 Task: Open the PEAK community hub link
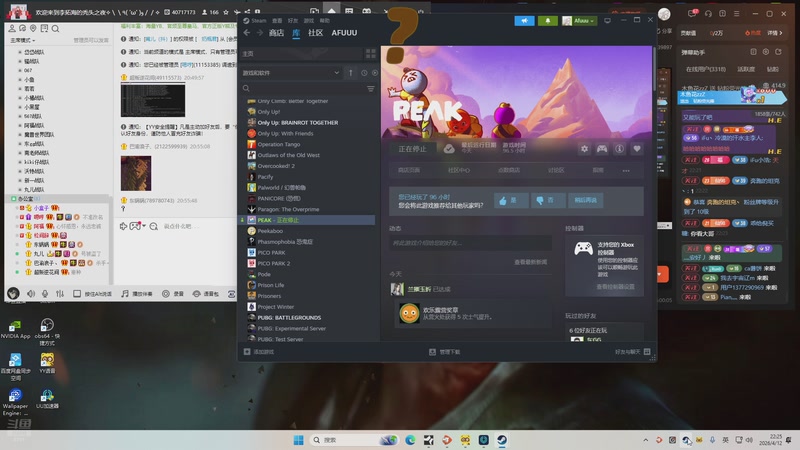pos(459,170)
